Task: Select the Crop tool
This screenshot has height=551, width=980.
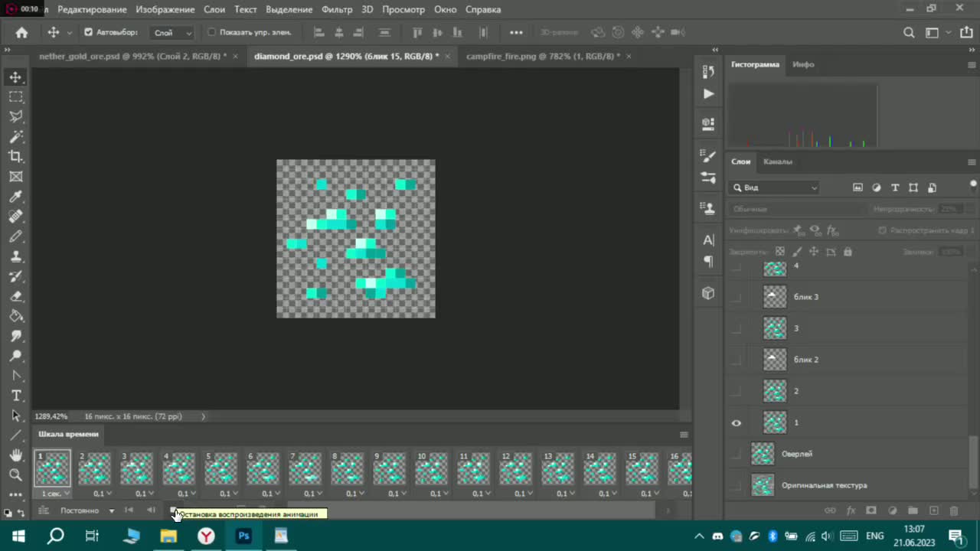Action: point(15,157)
